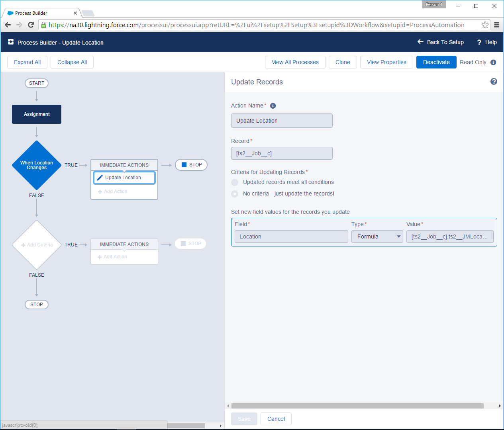Click the Back To Setup link
The height and width of the screenshot is (430, 504).
tap(441, 42)
